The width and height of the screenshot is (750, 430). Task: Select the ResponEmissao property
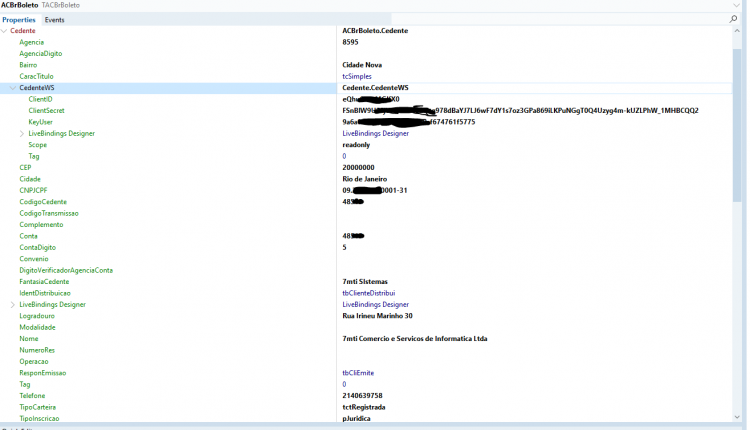pos(43,373)
